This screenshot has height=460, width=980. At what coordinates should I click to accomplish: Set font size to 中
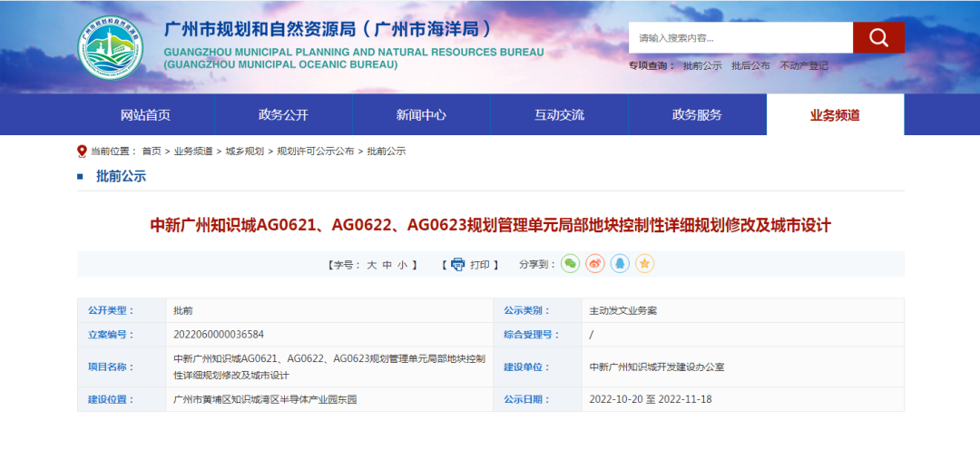387,265
